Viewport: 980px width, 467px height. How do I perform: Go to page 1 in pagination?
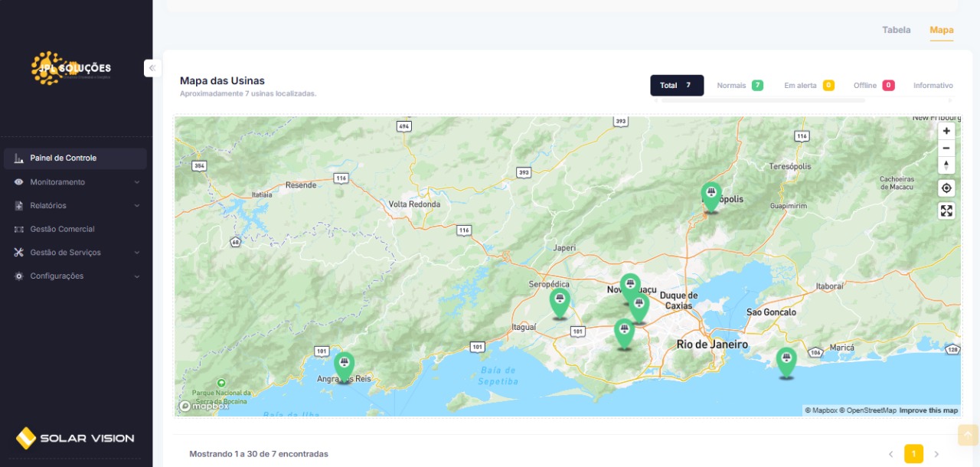pos(913,454)
